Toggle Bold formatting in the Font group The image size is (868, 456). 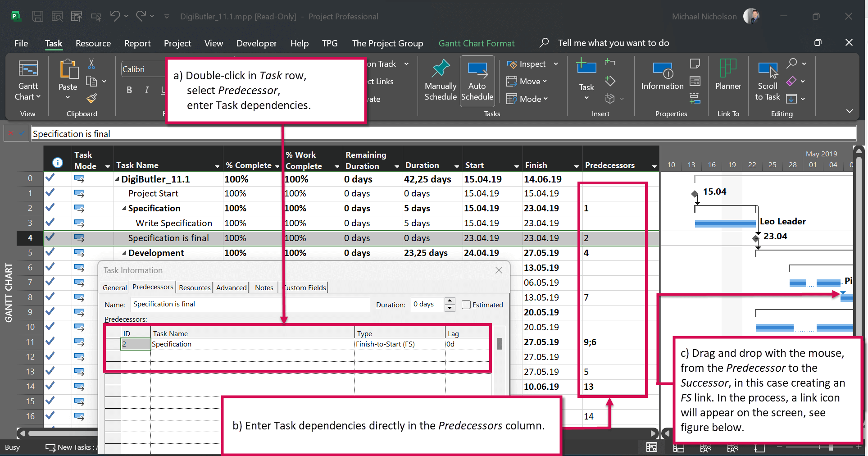(129, 90)
